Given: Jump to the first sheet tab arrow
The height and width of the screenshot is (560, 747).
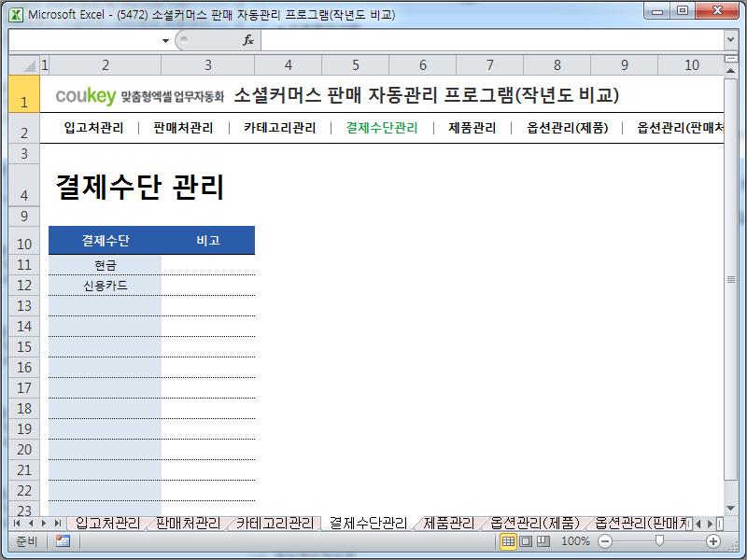Looking at the screenshot, I should click(x=17, y=524).
